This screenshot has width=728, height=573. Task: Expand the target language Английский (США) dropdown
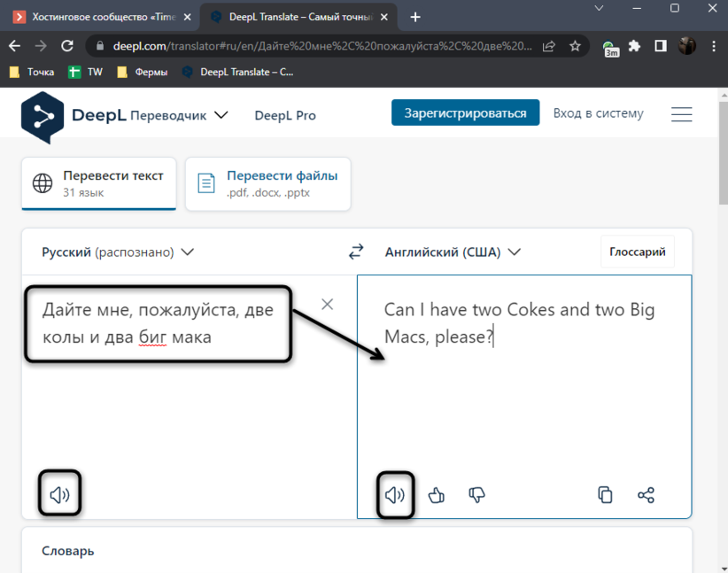[x=453, y=252]
